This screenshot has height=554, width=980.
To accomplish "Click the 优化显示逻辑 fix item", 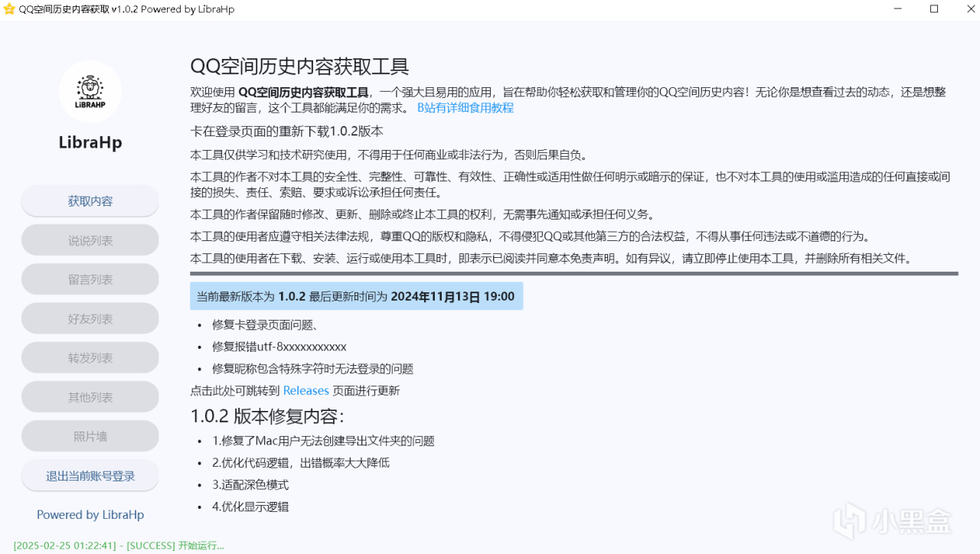I will pyautogui.click(x=250, y=507).
